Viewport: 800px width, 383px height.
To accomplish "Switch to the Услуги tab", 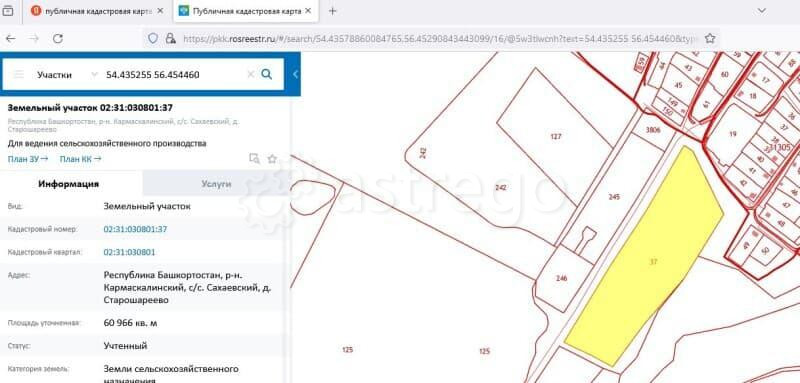I will tap(216, 184).
